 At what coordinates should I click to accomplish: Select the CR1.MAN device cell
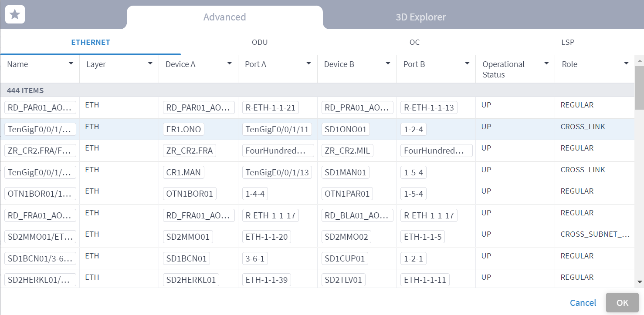183,172
